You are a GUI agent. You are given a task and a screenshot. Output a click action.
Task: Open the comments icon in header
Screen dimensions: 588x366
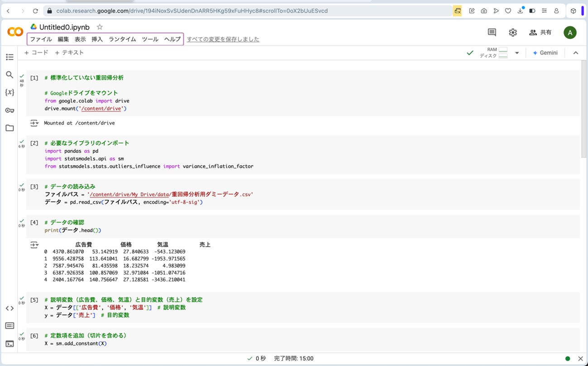[492, 32]
